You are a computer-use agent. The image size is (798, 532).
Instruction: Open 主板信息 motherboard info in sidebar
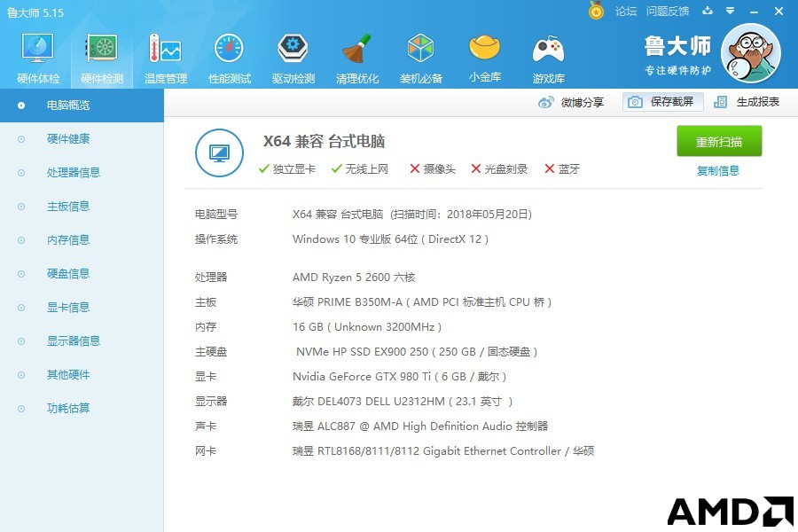click(82, 207)
